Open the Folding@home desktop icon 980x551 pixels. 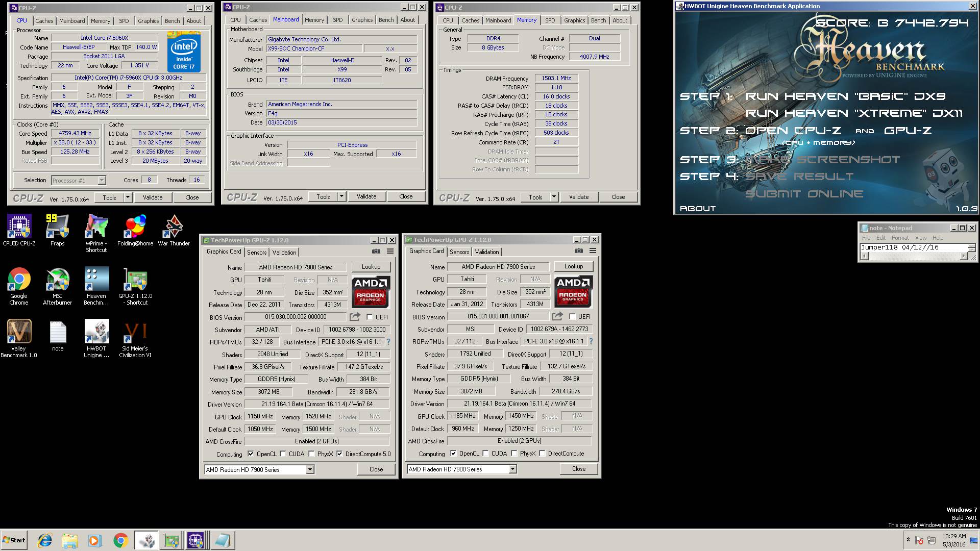click(x=135, y=230)
